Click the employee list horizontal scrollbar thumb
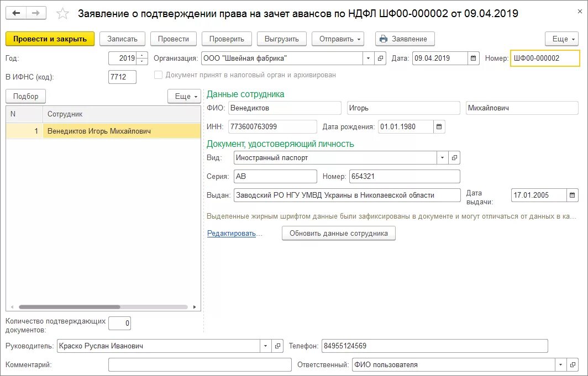 [70, 307]
